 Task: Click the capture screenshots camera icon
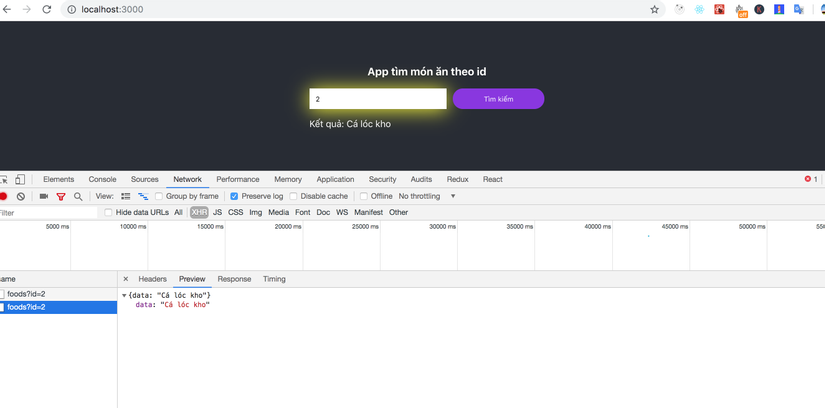(44, 196)
